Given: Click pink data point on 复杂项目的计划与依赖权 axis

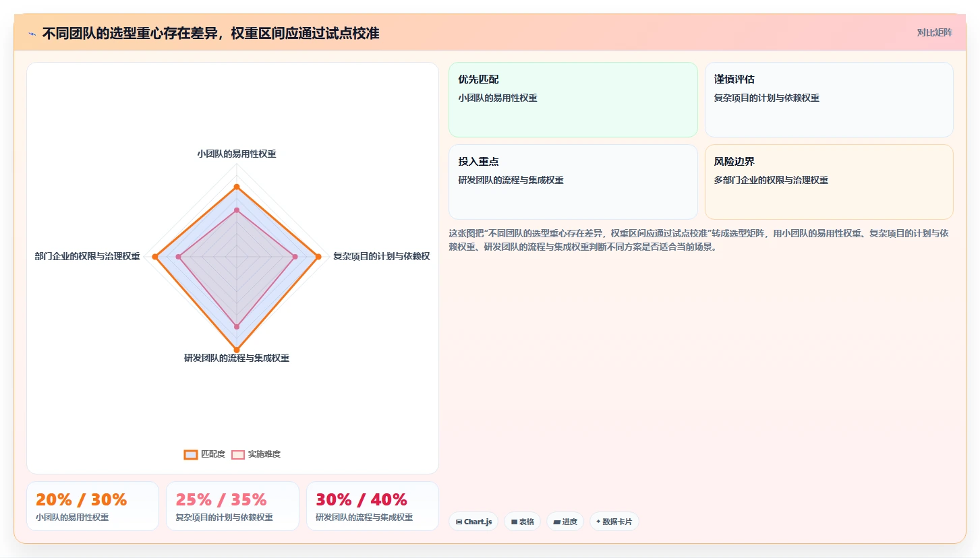Looking at the screenshot, I should (295, 257).
